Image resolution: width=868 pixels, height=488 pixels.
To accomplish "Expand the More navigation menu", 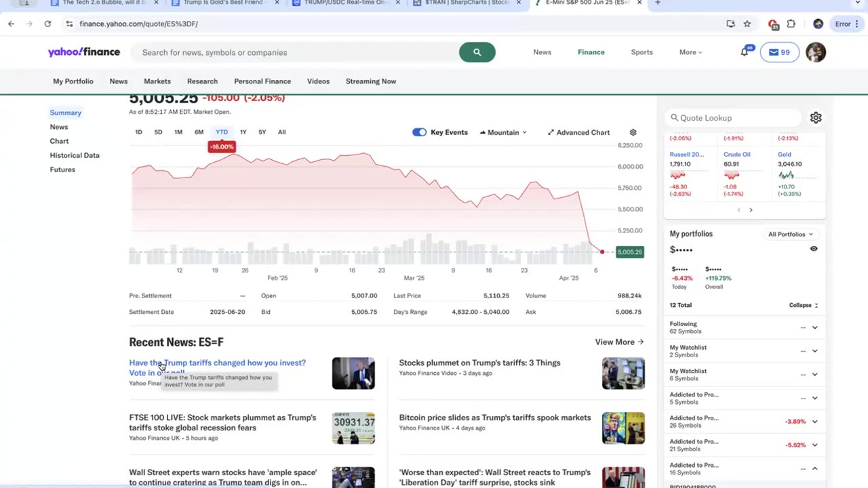I will point(690,52).
